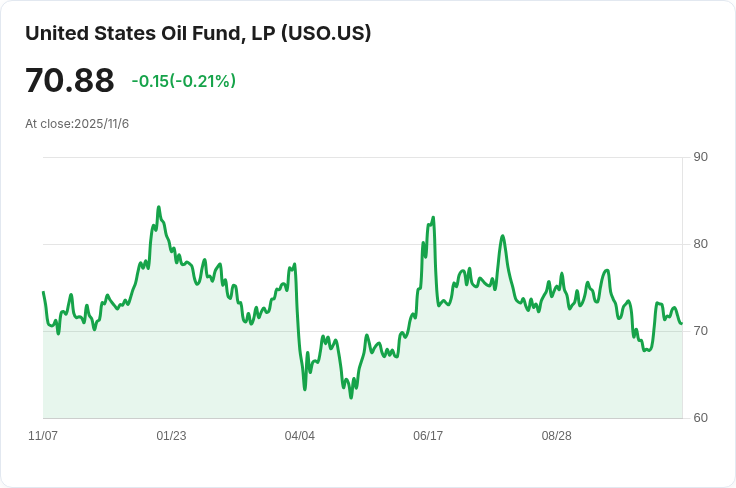
Task: Click the June spike peak on the chart line
Action: (x=433, y=217)
